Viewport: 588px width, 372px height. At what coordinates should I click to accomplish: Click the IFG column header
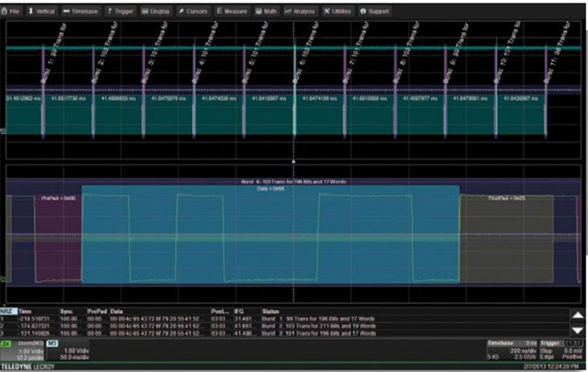click(239, 311)
